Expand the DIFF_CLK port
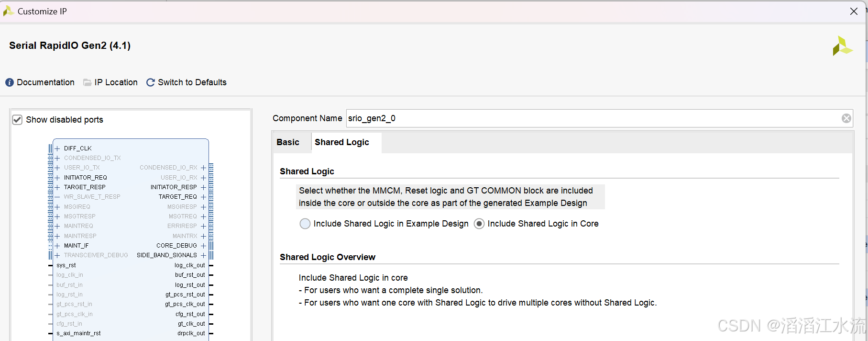The width and height of the screenshot is (868, 341). tap(57, 148)
